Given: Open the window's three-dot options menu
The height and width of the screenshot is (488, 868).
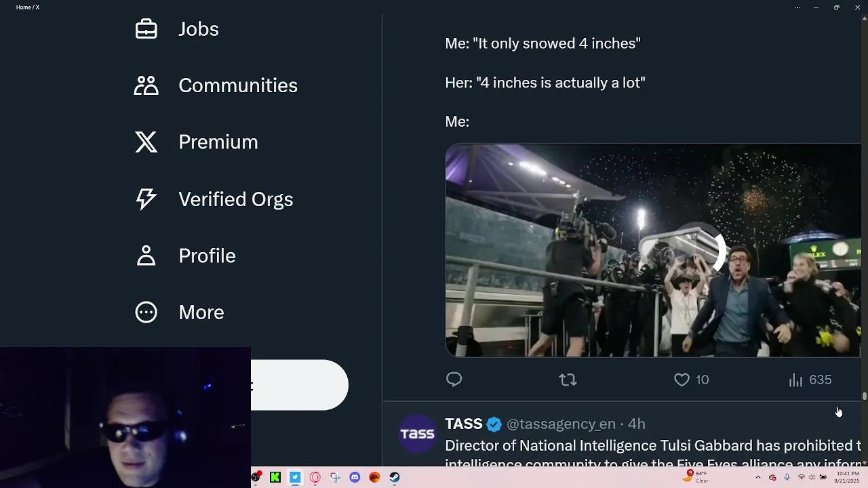Looking at the screenshot, I should coord(797,7).
